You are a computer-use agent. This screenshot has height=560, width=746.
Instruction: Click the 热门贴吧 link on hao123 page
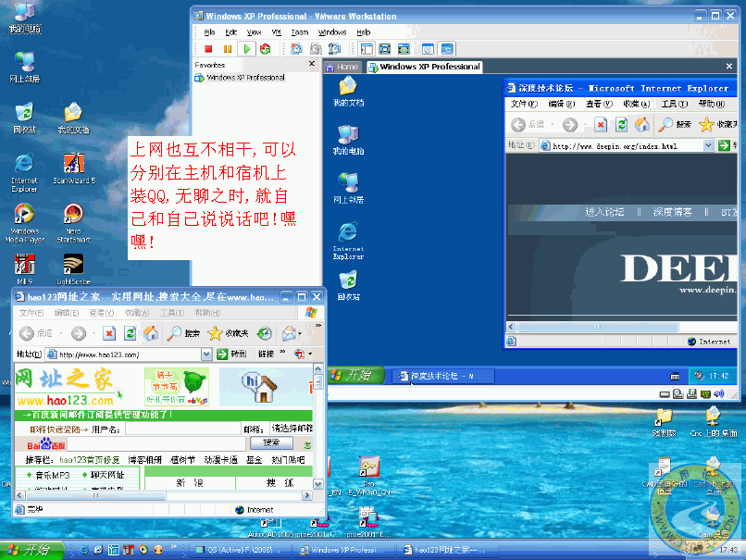(288, 460)
